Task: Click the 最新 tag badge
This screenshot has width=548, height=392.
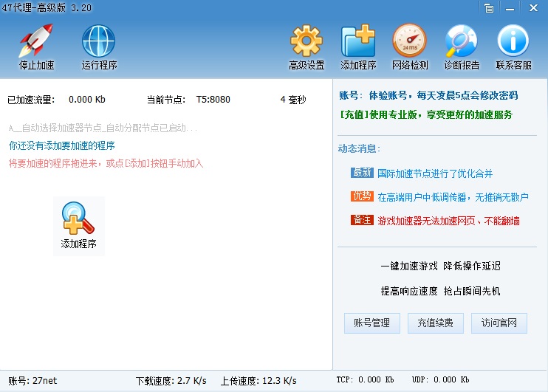Action: 362,173
